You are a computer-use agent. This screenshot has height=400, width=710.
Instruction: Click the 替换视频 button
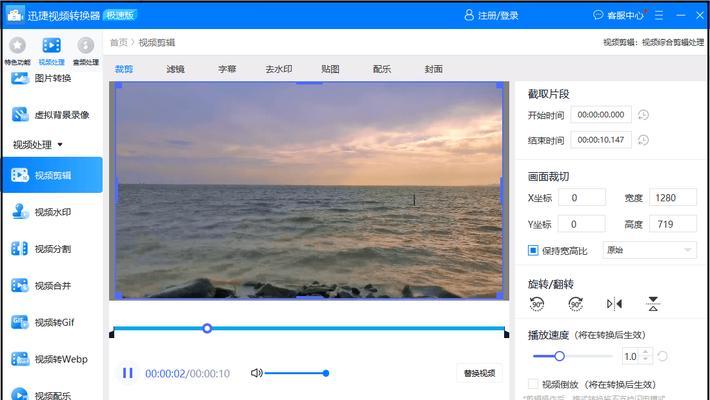click(480, 373)
